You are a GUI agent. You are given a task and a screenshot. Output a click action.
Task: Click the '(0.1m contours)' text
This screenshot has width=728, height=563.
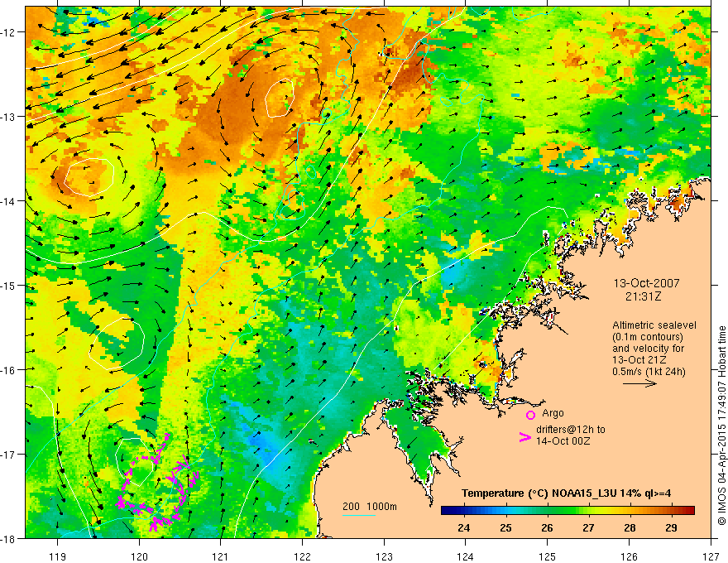click(x=648, y=337)
